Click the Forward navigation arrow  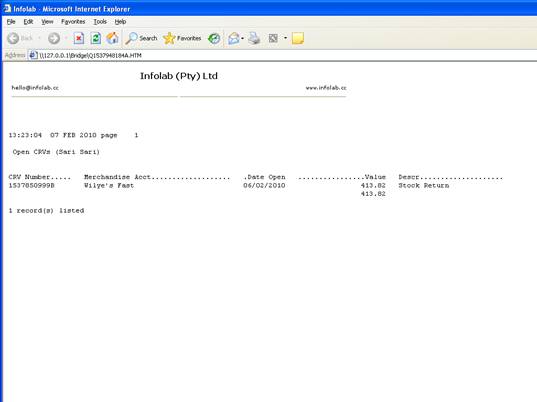(x=54, y=38)
